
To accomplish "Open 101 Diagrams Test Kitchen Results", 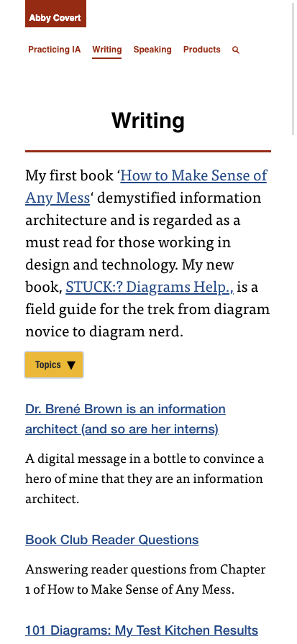I will [x=142, y=630].
